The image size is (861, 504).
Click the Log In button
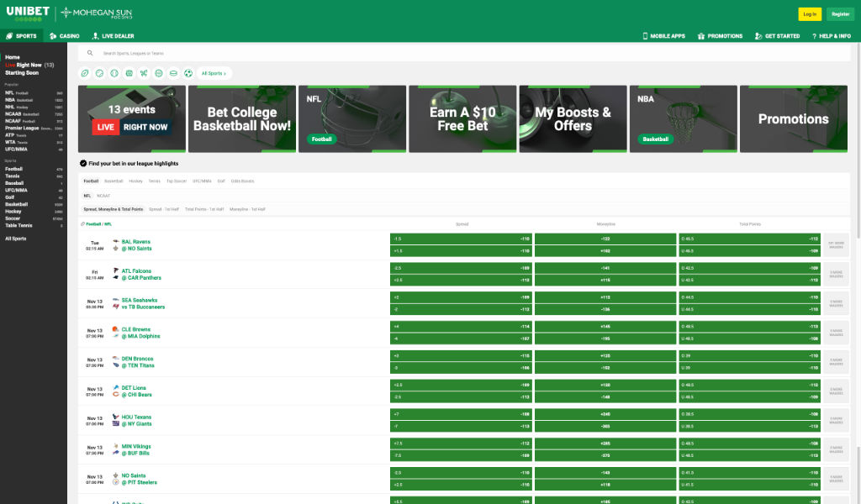[810, 14]
